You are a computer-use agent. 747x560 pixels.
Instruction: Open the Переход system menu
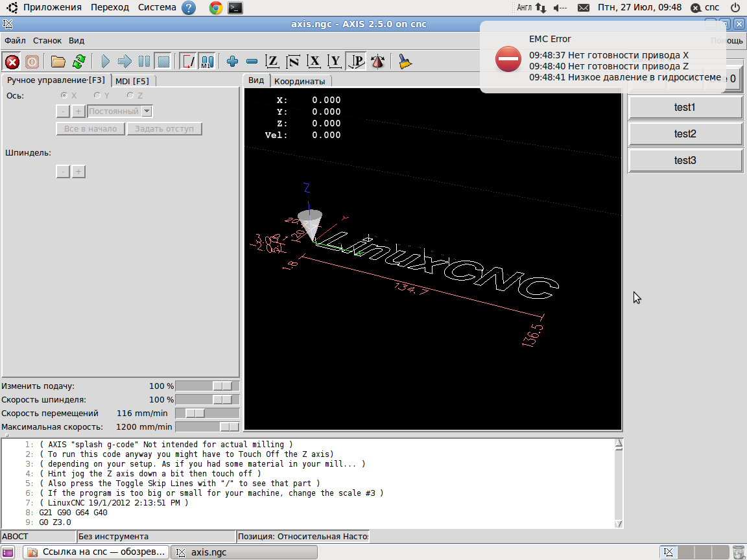(x=110, y=7)
